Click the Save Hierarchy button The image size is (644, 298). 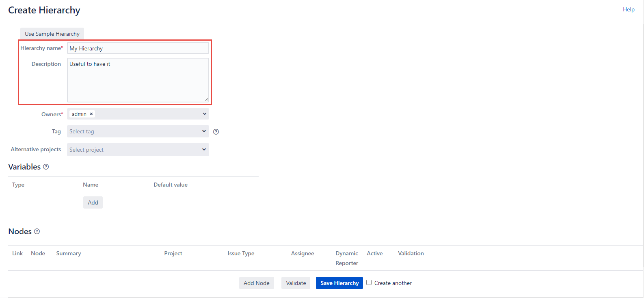point(339,283)
